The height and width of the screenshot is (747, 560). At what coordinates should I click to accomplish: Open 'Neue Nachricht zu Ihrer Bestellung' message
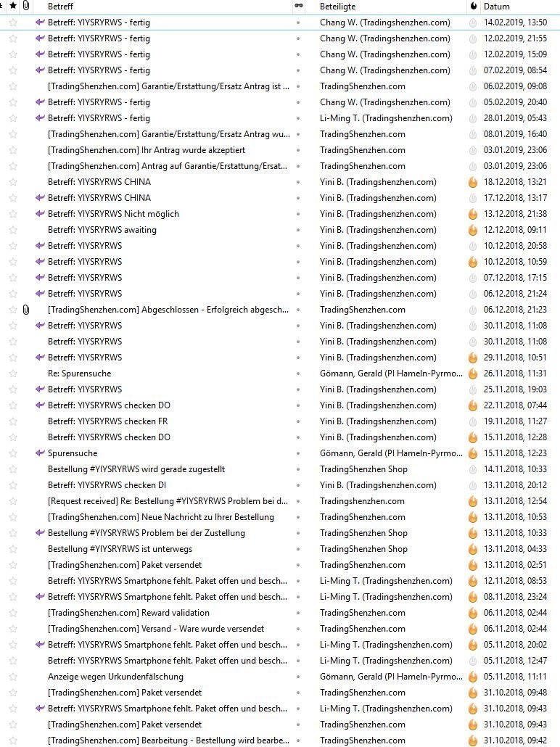click(160, 517)
